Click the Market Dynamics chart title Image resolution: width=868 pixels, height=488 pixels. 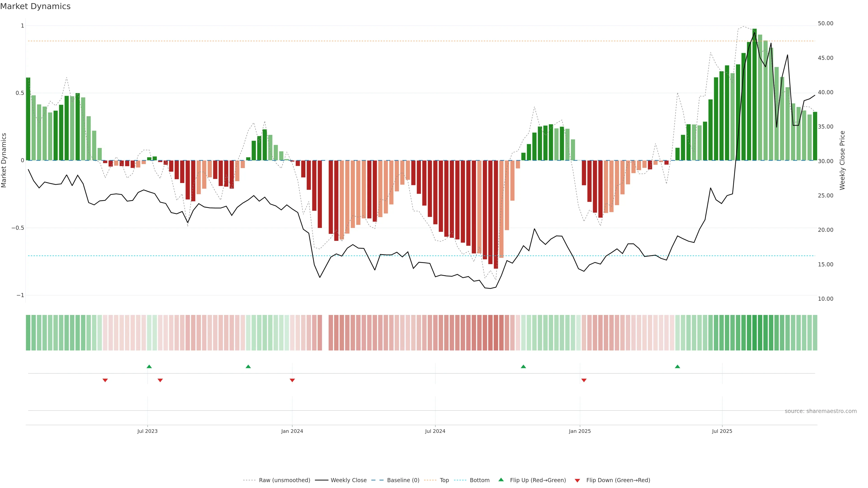coord(35,6)
